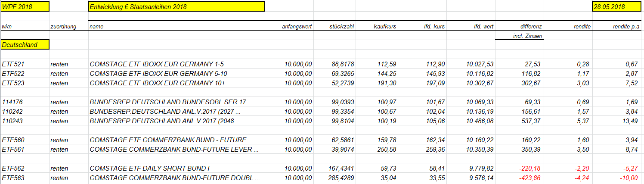Select wkn cell ETF521
The height and width of the screenshot is (184, 644).
tap(13, 64)
